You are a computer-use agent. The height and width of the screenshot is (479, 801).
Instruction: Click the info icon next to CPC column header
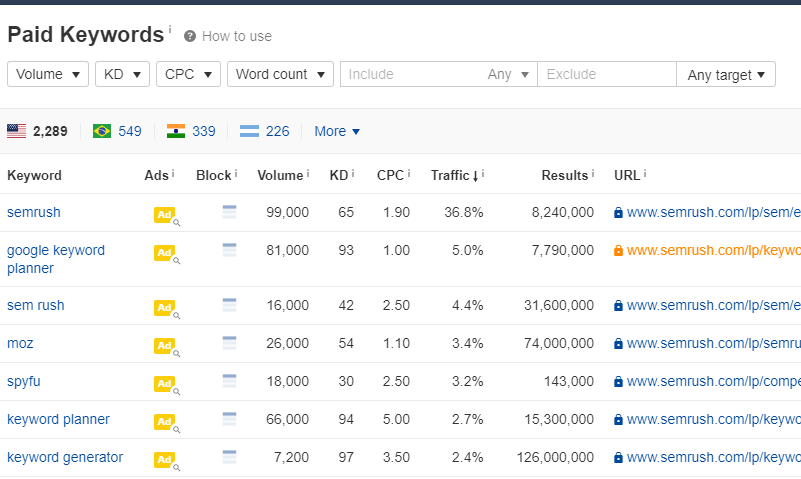(409, 174)
